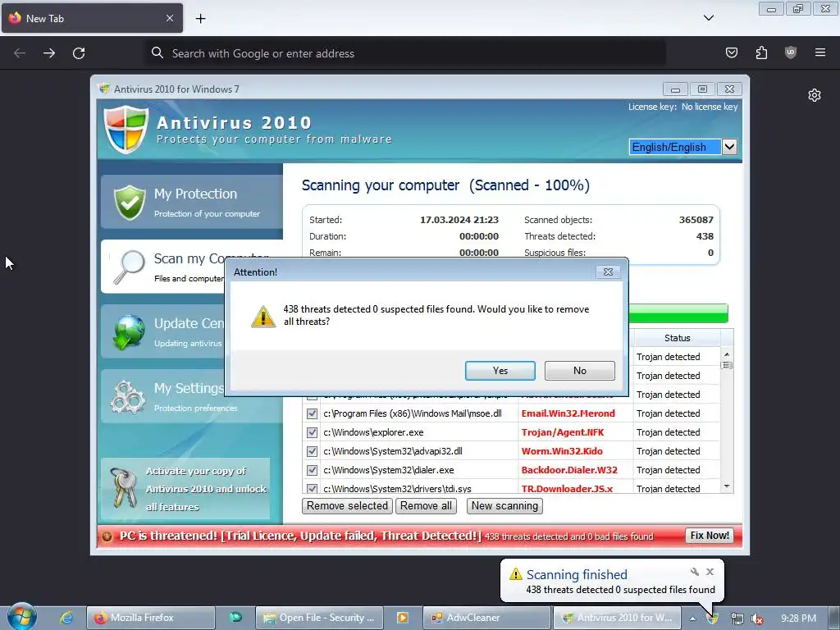
Task: Close the New Tab tab
Action: point(170,18)
